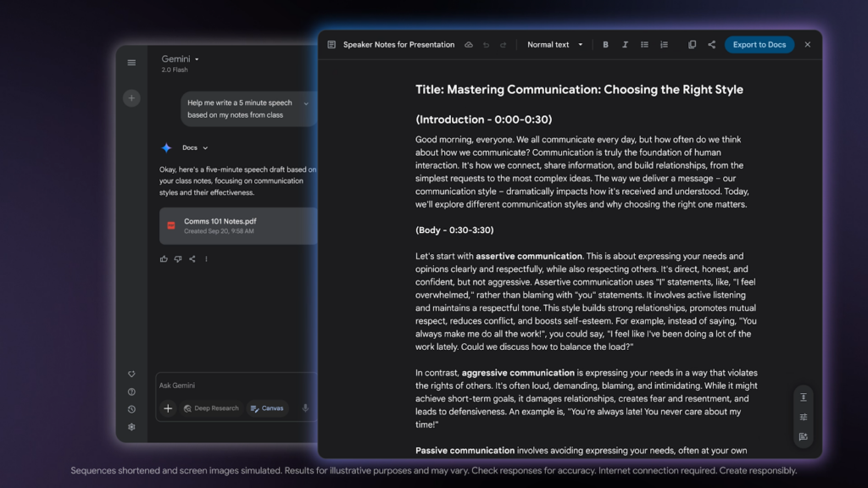Click the cloud saved status icon

[x=468, y=45]
